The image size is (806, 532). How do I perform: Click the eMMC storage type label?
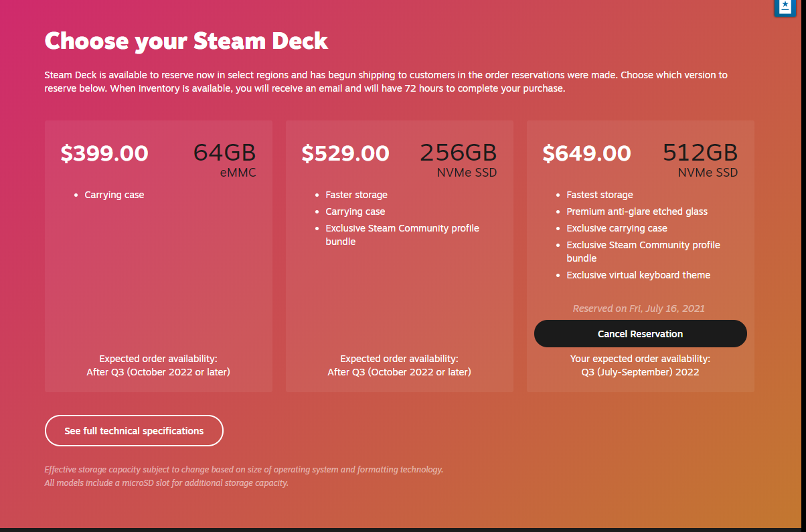tap(238, 173)
